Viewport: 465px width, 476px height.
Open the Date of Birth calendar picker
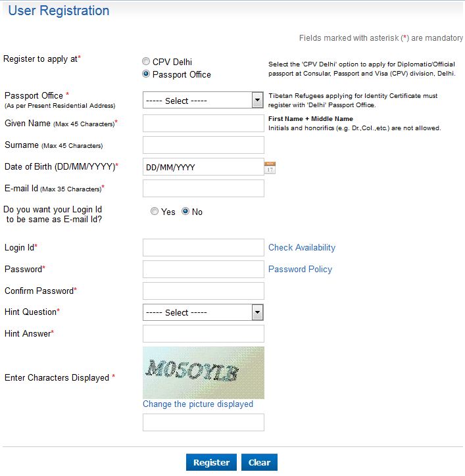pyautogui.click(x=270, y=167)
